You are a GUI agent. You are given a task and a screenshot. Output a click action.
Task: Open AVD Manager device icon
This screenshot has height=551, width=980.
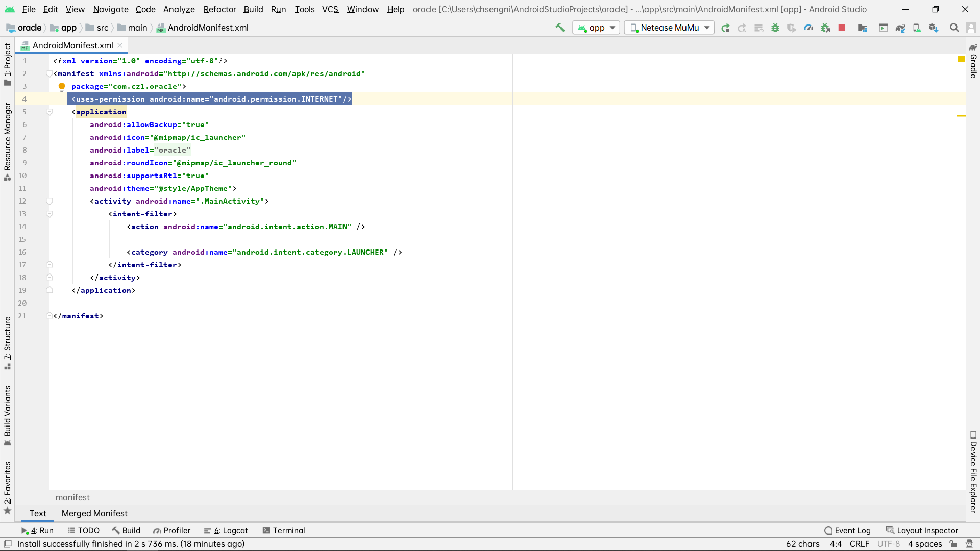[x=917, y=28]
